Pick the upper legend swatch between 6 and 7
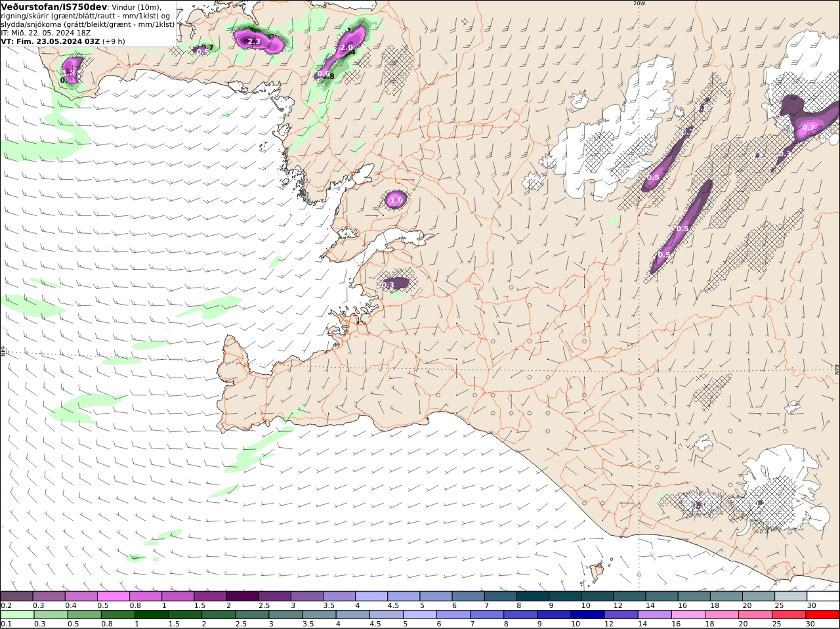 tap(468, 596)
